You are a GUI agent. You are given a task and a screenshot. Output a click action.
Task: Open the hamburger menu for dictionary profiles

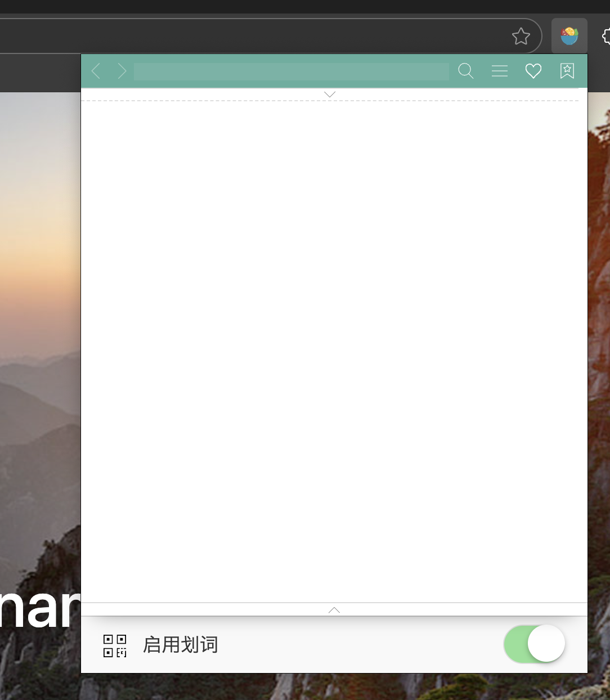point(500,71)
